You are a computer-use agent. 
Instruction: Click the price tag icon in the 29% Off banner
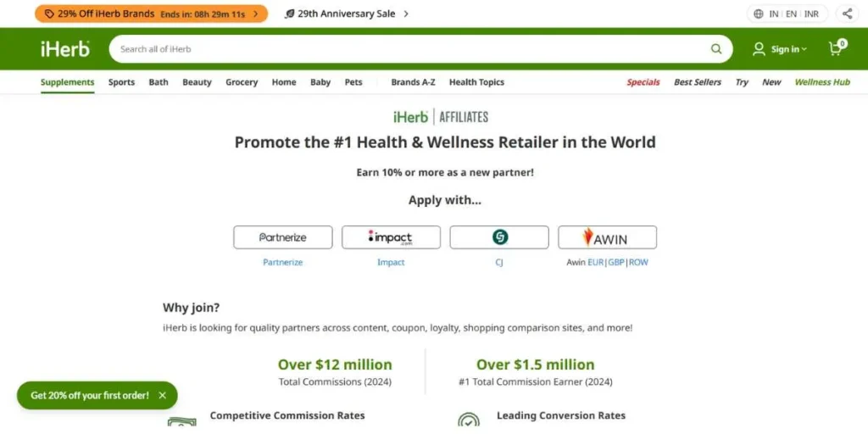[x=49, y=14]
